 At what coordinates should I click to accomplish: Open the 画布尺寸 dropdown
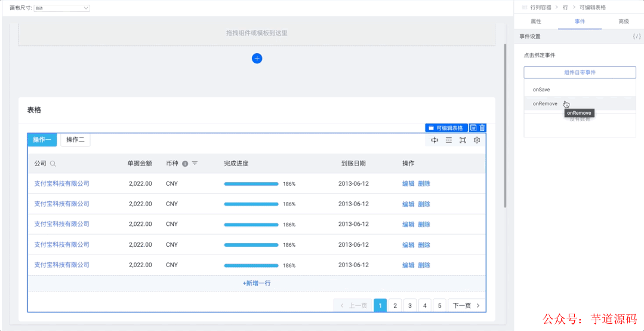[x=62, y=8]
